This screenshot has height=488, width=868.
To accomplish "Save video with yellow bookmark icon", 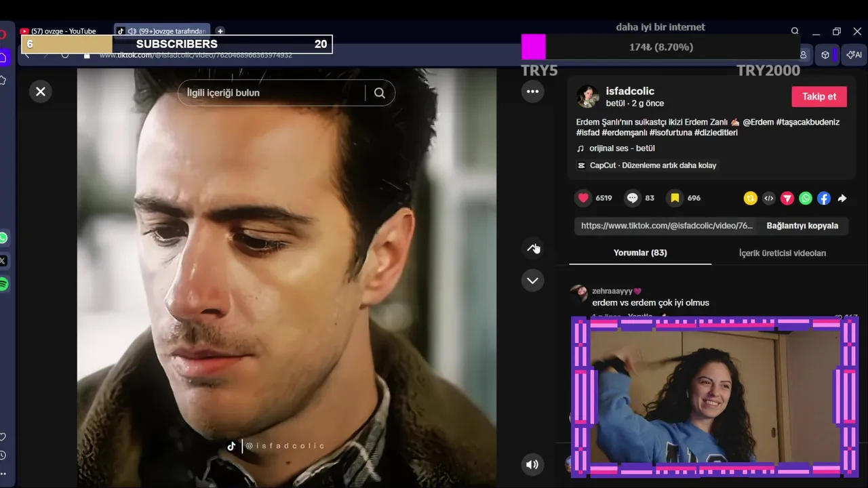I will pos(675,198).
